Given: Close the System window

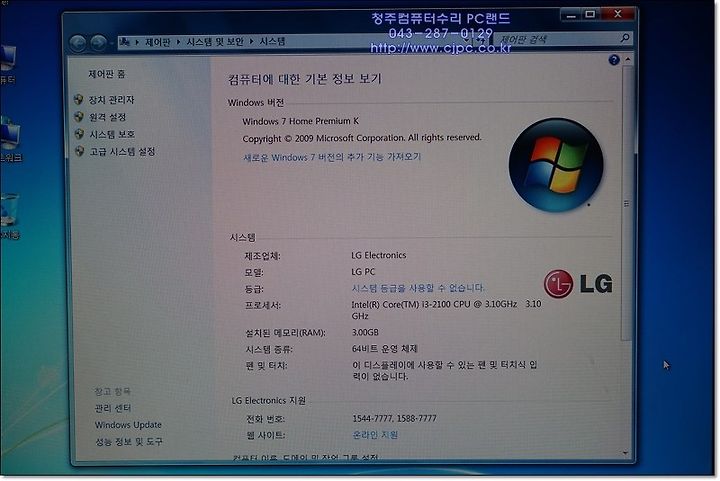Looking at the screenshot, I should coord(618,14).
